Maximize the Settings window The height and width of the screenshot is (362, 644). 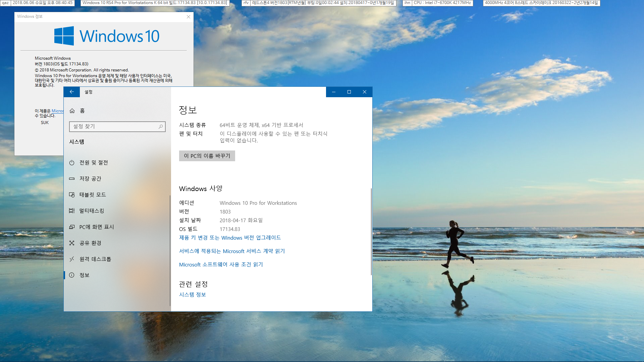point(349,92)
